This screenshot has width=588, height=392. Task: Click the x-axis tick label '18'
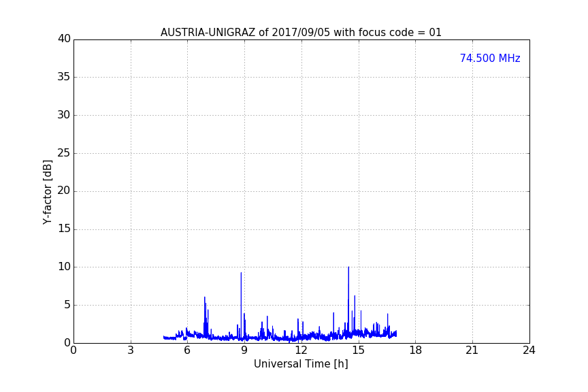click(x=415, y=350)
